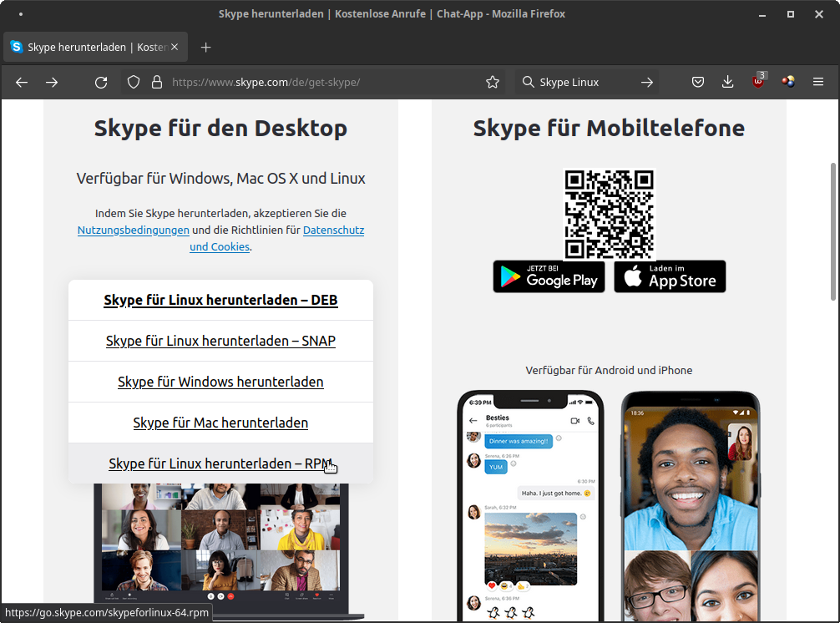
Task: Open the Nutzungsbedingungen link
Action: 133,230
